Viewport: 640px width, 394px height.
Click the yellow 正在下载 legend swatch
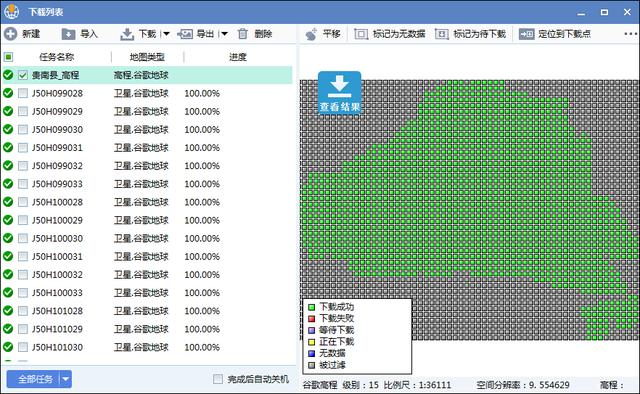[x=311, y=342]
